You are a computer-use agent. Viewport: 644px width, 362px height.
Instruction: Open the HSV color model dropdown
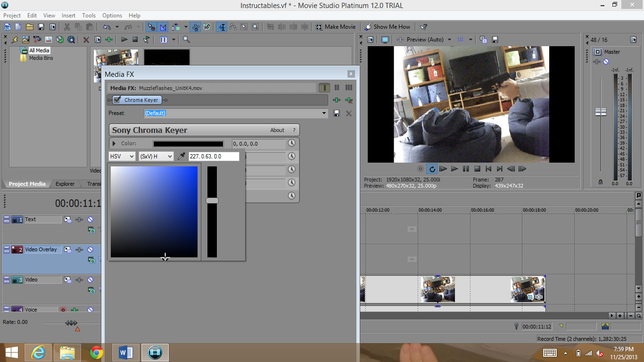point(122,156)
